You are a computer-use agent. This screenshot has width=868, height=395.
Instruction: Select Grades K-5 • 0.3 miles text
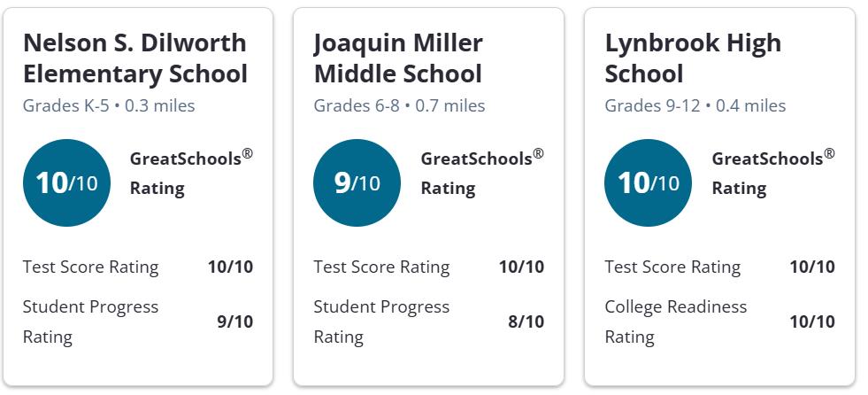point(109,105)
